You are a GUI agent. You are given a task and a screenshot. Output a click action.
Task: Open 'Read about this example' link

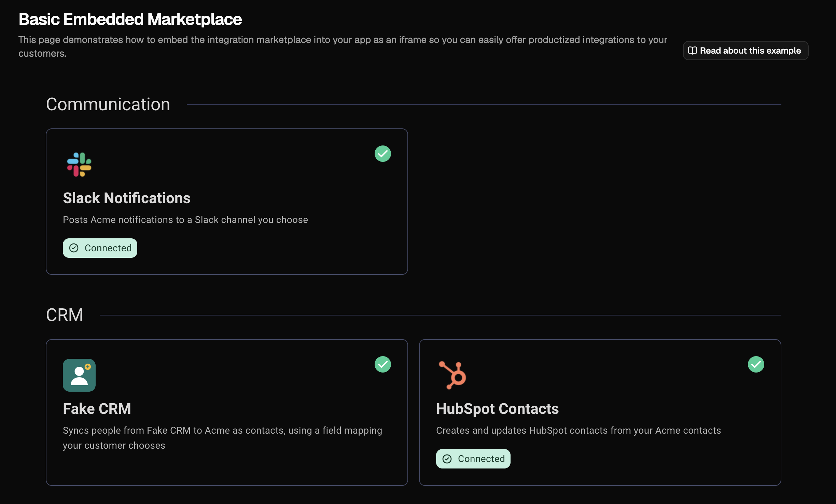coord(746,51)
